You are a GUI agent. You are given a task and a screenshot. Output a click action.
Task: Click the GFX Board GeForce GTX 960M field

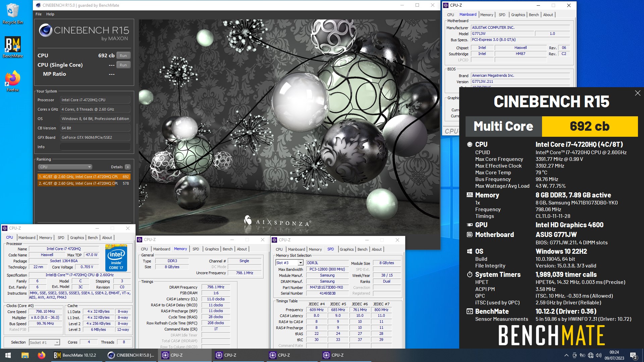95,137
